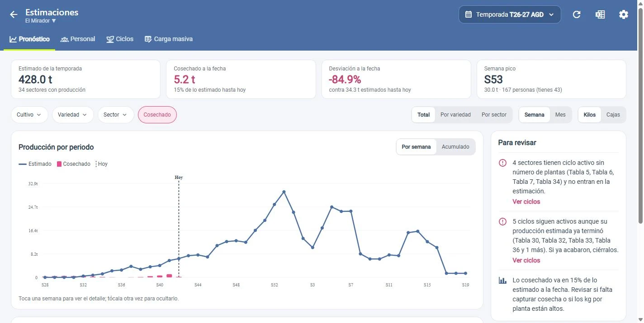Click the calendar icon in Temporada selector
The width and height of the screenshot is (644, 323).
(x=469, y=14)
